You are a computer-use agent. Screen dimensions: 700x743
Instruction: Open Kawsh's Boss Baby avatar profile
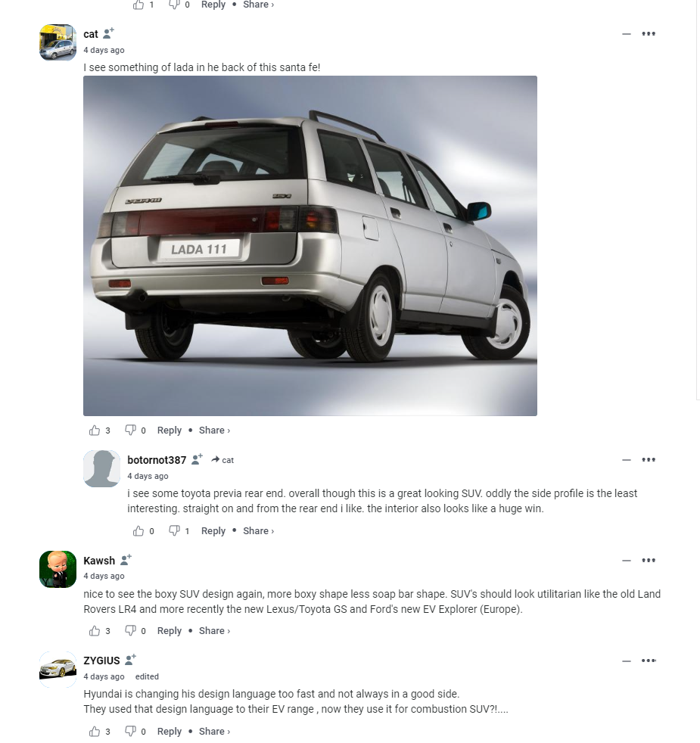(58, 569)
